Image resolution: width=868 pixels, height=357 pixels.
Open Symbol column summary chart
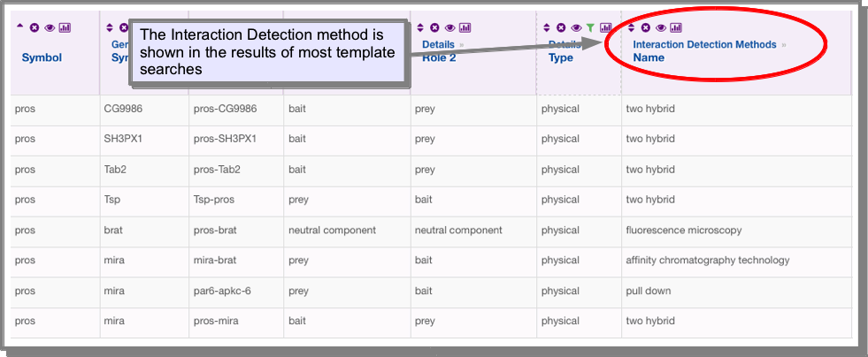[65, 27]
